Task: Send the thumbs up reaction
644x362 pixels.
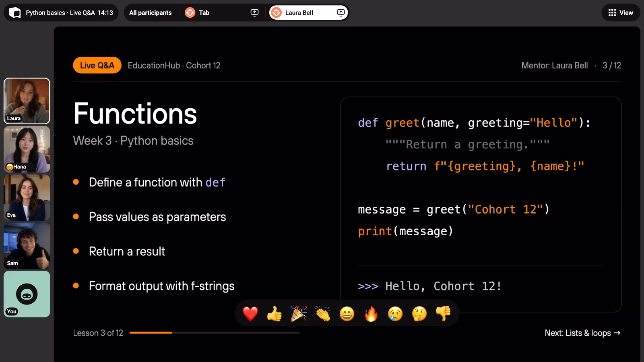Action: [275, 313]
